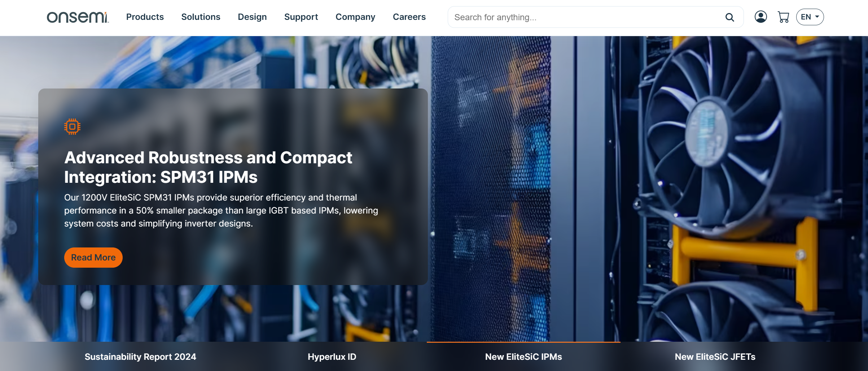
Task: Show the New EliteSiC JFETs slide
Action: [715, 357]
